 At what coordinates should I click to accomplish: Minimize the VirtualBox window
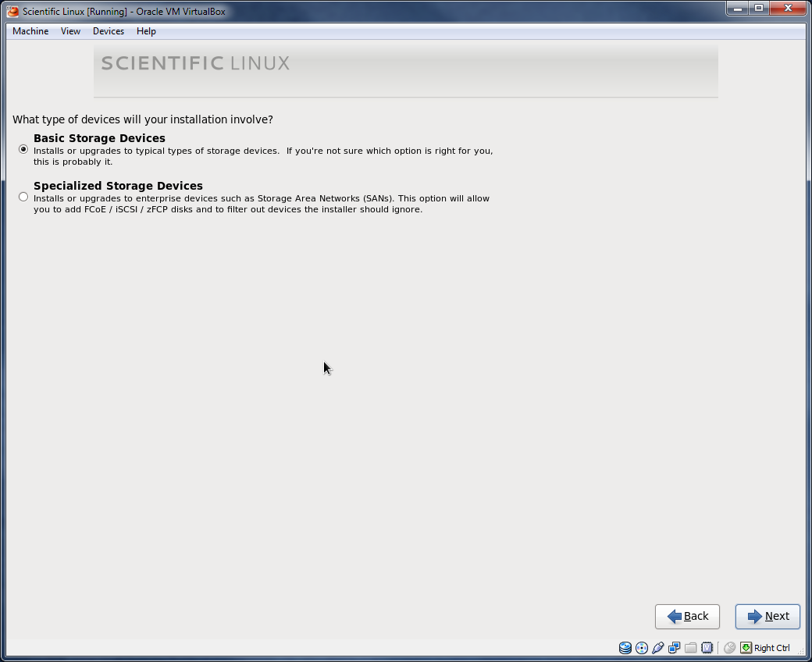[x=737, y=9]
